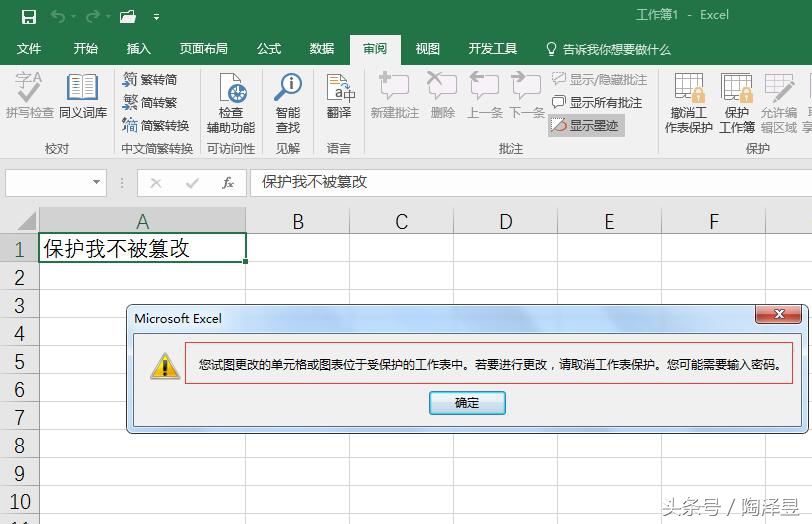Go to 上一条 previous comment
Viewport: 812px width, 524px height.
click(x=485, y=95)
